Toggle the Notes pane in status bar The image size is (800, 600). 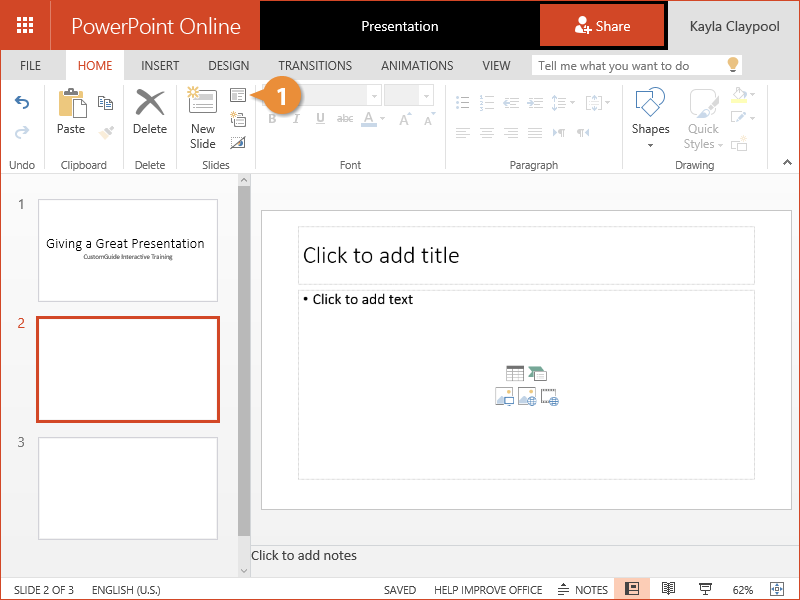coord(583,590)
